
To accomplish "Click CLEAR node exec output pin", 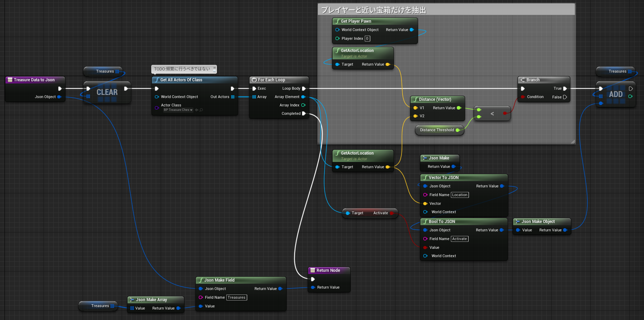I will tap(126, 89).
